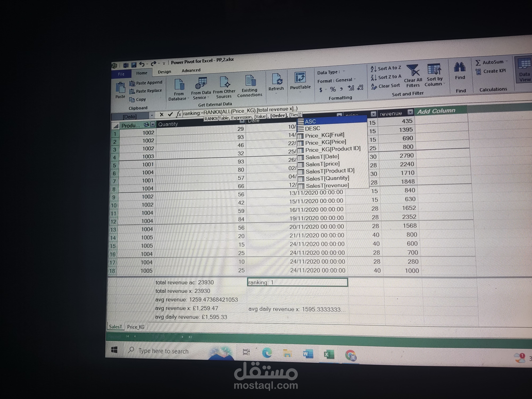Open Product ID column filter dropdown
This screenshot has width=532, height=399.
click(x=153, y=124)
